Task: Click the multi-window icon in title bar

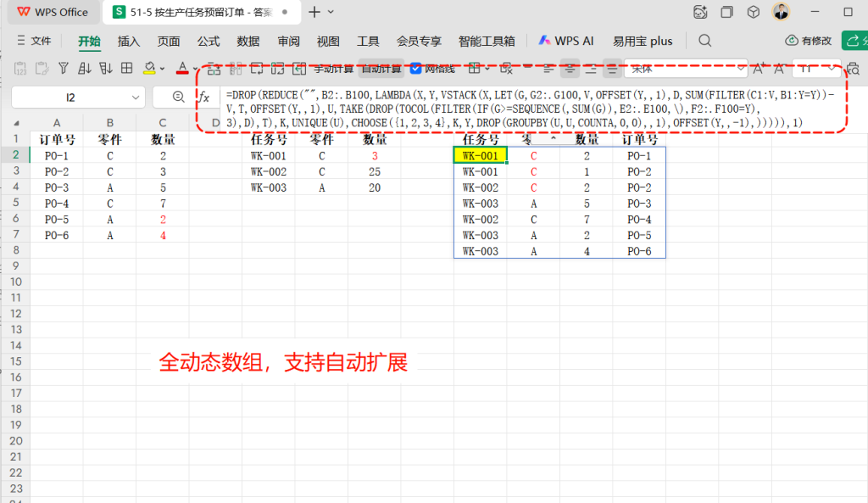Action: (726, 12)
